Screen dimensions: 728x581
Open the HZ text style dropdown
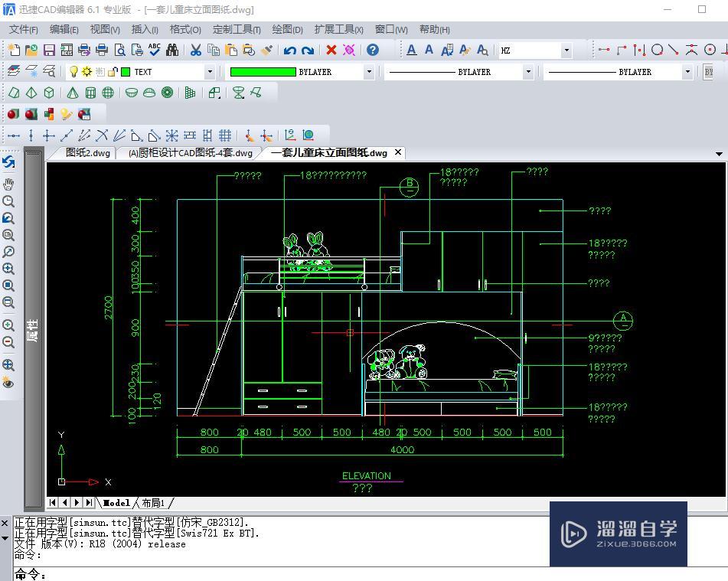pyautogui.click(x=565, y=51)
